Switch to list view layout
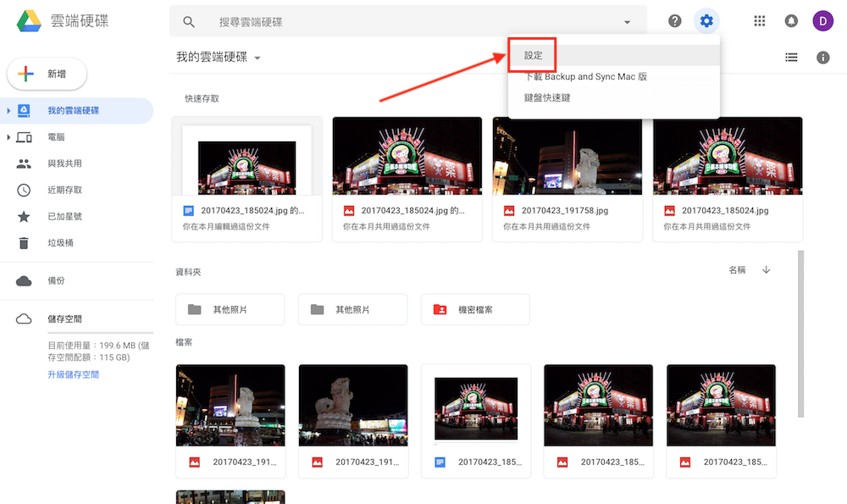847x504 pixels. click(x=791, y=57)
